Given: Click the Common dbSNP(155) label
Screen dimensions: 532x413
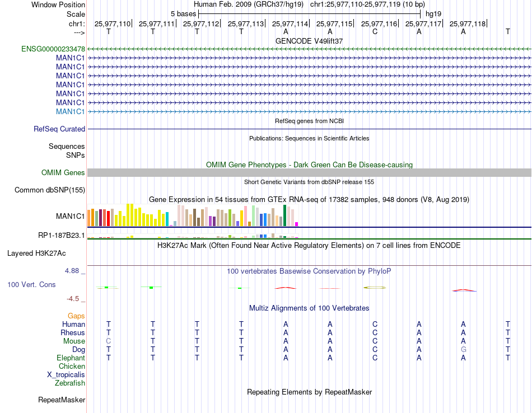Looking at the screenshot, I should coord(49,190).
